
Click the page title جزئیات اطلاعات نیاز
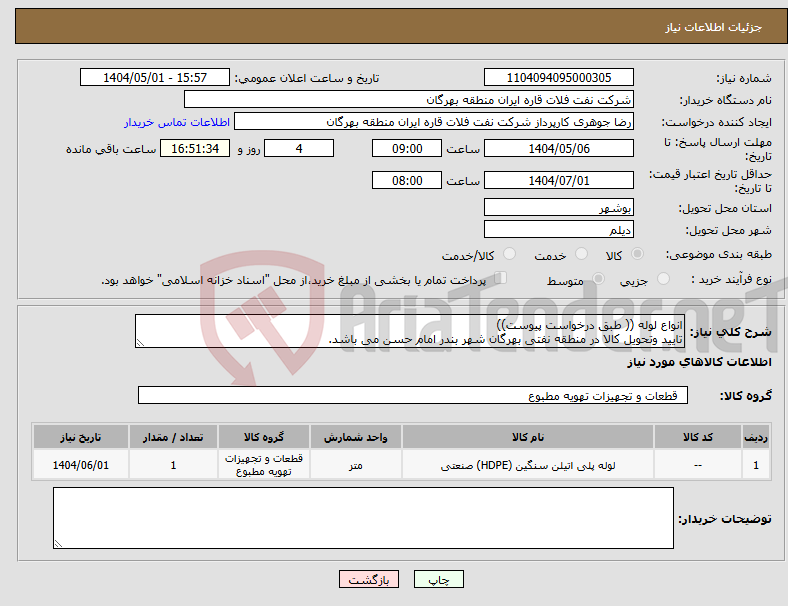pyautogui.click(x=714, y=27)
